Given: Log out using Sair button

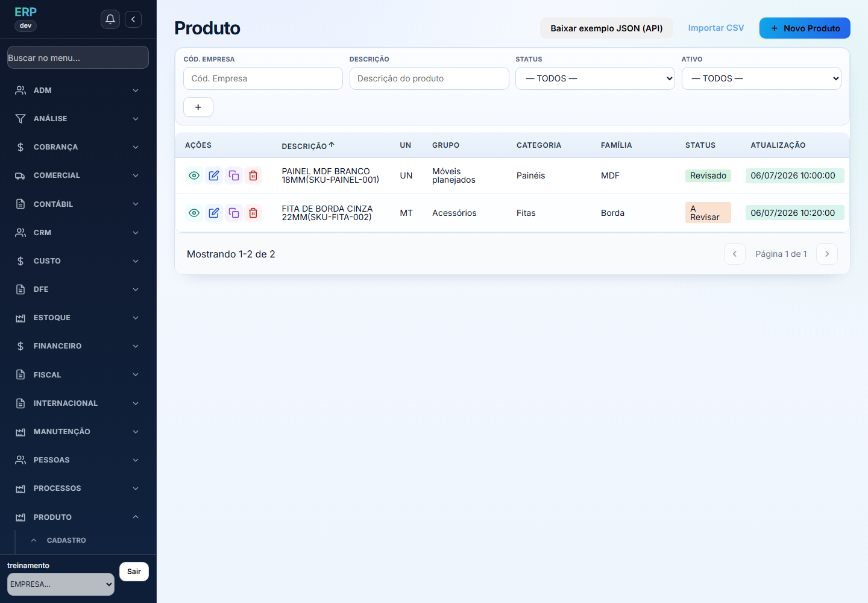Looking at the screenshot, I should point(134,572).
